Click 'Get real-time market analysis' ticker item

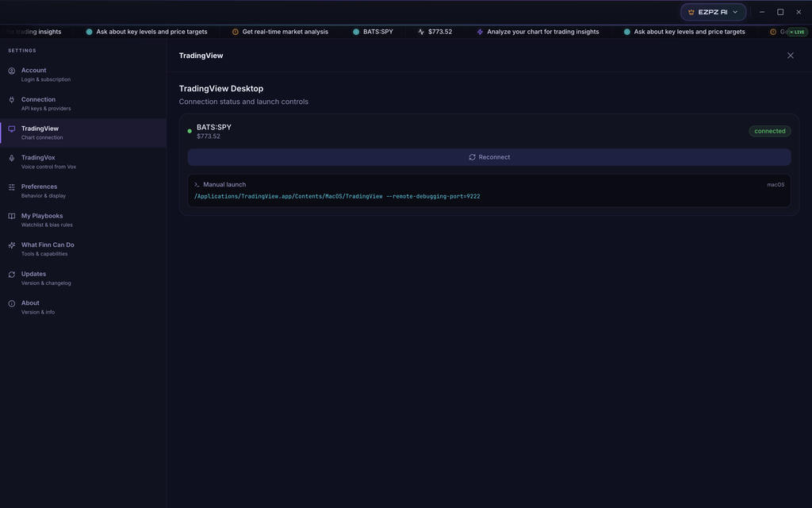[285, 32]
